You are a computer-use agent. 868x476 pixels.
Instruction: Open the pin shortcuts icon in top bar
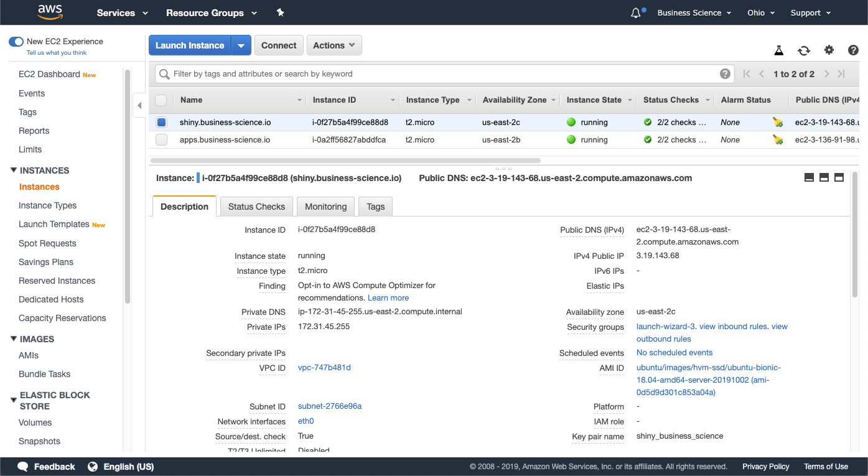coord(280,12)
